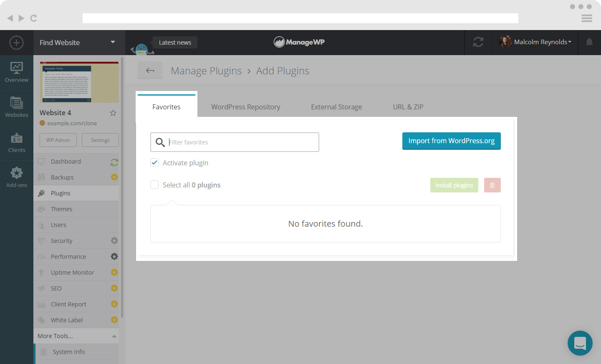Click the WP Admin button
This screenshot has width=601, height=364.
point(58,140)
